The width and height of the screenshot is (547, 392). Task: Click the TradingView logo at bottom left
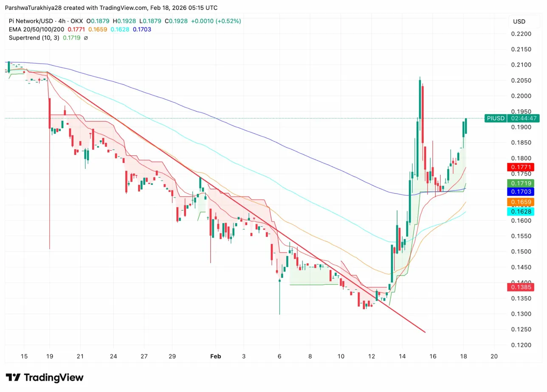coord(45,378)
